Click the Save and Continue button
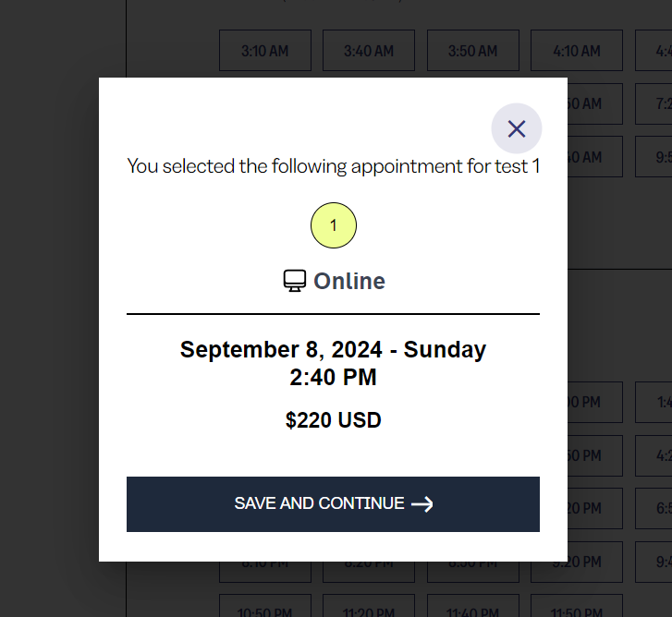Image resolution: width=672 pixels, height=617 pixels. (x=333, y=503)
